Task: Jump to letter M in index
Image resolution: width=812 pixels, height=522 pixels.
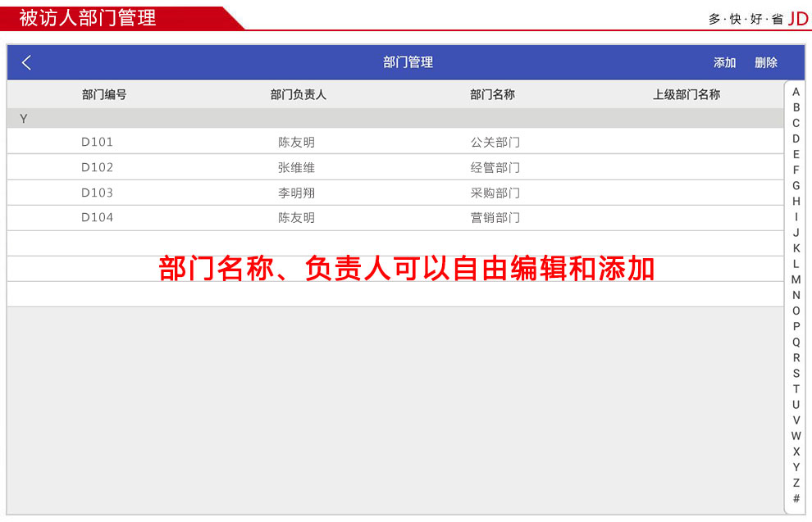Action: click(x=796, y=279)
